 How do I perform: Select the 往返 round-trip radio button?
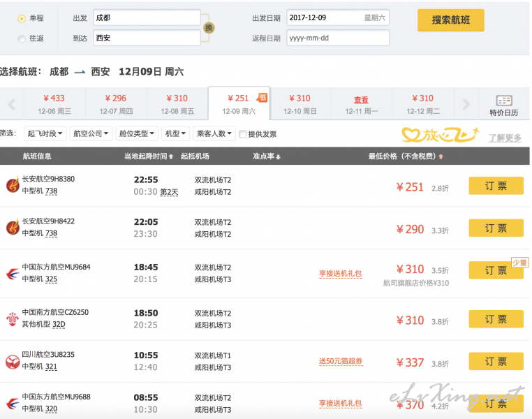pos(22,39)
